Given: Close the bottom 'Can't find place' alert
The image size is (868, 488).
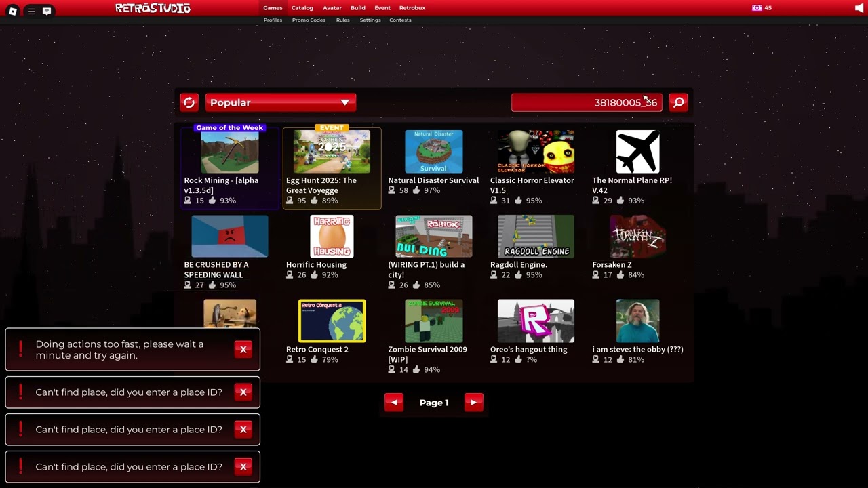Looking at the screenshot, I should 243,466.
